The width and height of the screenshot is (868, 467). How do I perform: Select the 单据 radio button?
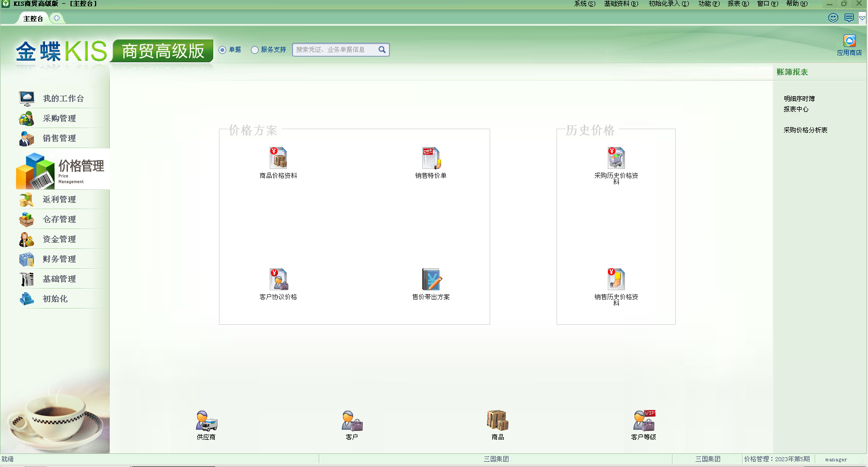tap(223, 50)
